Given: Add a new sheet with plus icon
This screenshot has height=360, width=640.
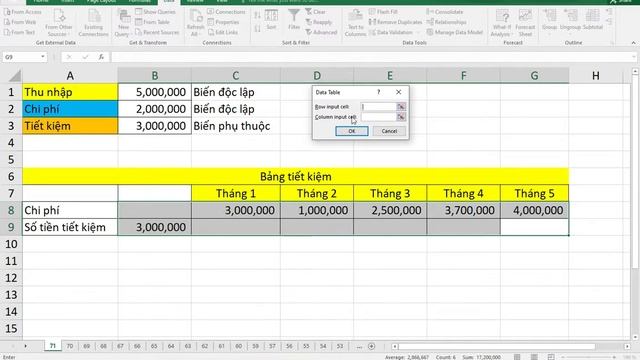Looking at the screenshot, I should coord(371,347).
